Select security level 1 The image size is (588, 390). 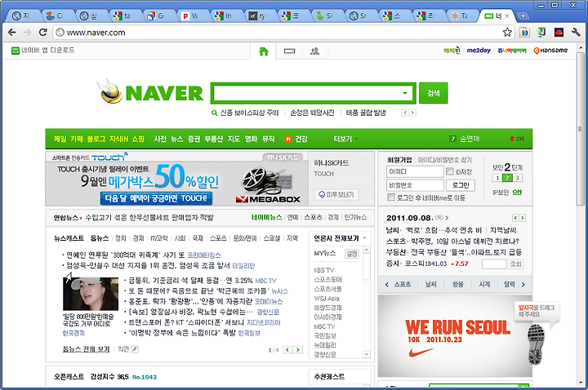497,178
